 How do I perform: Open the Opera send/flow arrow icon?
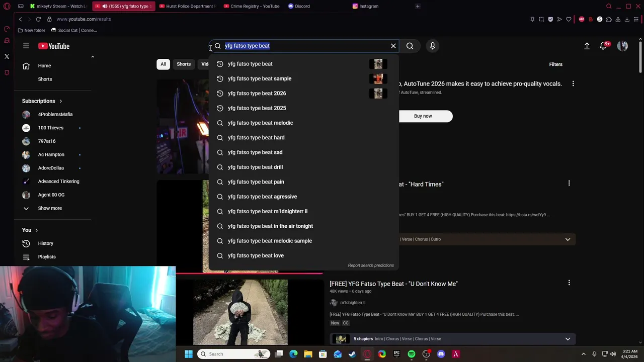coord(559,19)
